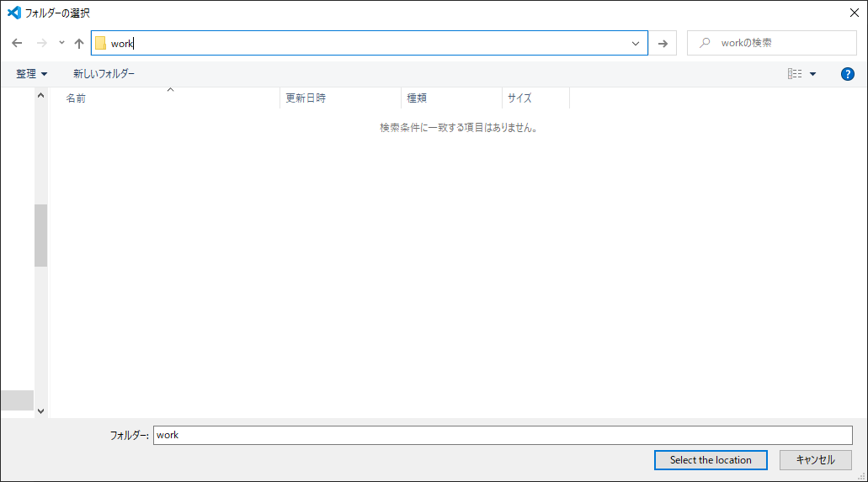Change view with the view layout icon
The height and width of the screenshot is (482, 868).
(x=795, y=73)
